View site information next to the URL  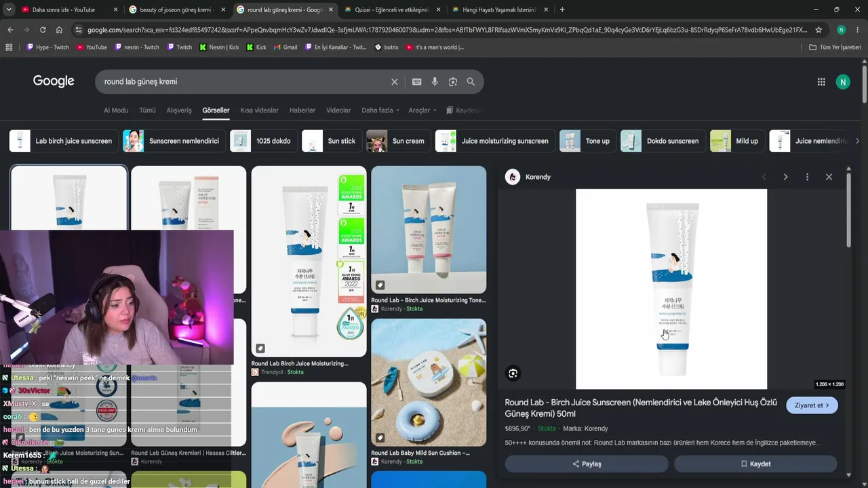[x=79, y=30]
